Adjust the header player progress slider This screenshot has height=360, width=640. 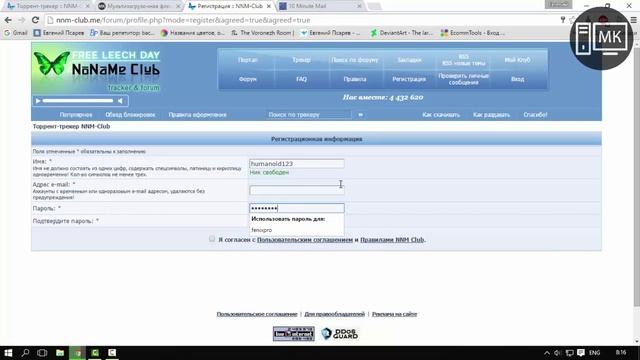click(78, 100)
